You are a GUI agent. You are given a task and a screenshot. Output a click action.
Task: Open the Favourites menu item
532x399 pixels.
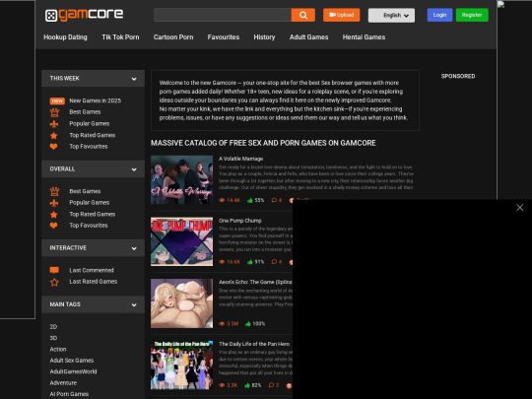click(224, 37)
